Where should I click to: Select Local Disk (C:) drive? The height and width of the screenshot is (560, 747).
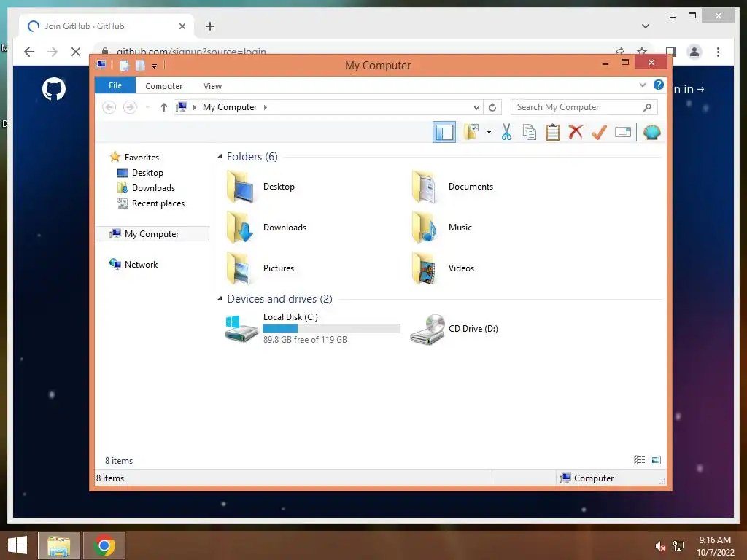coord(312,328)
